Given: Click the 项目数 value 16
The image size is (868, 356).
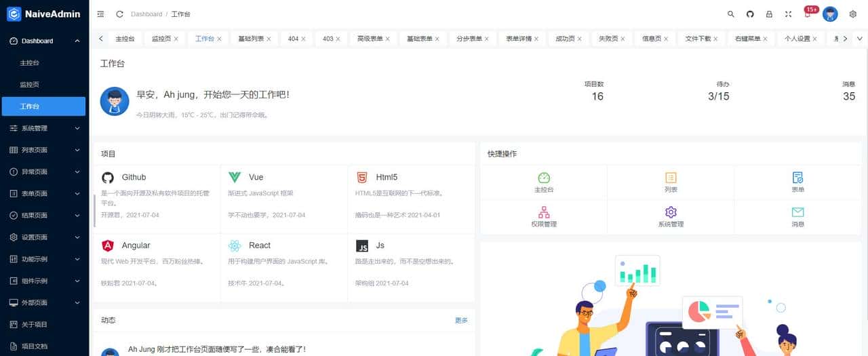Looking at the screenshot, I should tap(597, 96).
